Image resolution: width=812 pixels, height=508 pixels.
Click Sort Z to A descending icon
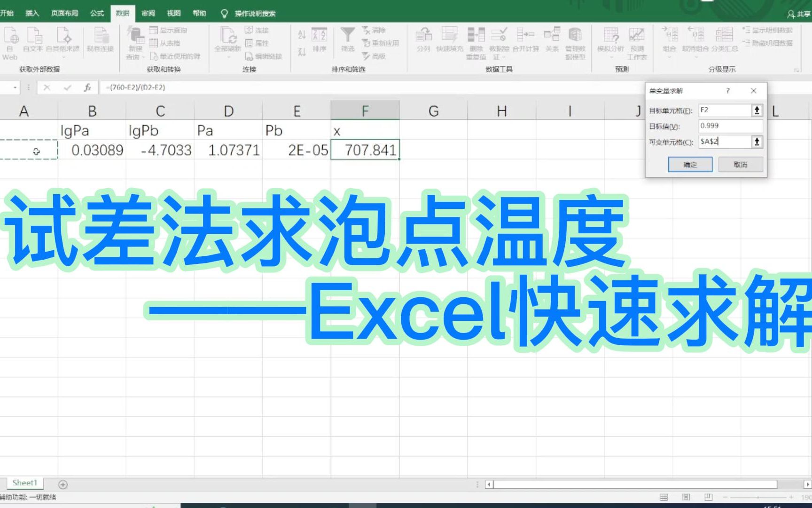tap(302, 52)
